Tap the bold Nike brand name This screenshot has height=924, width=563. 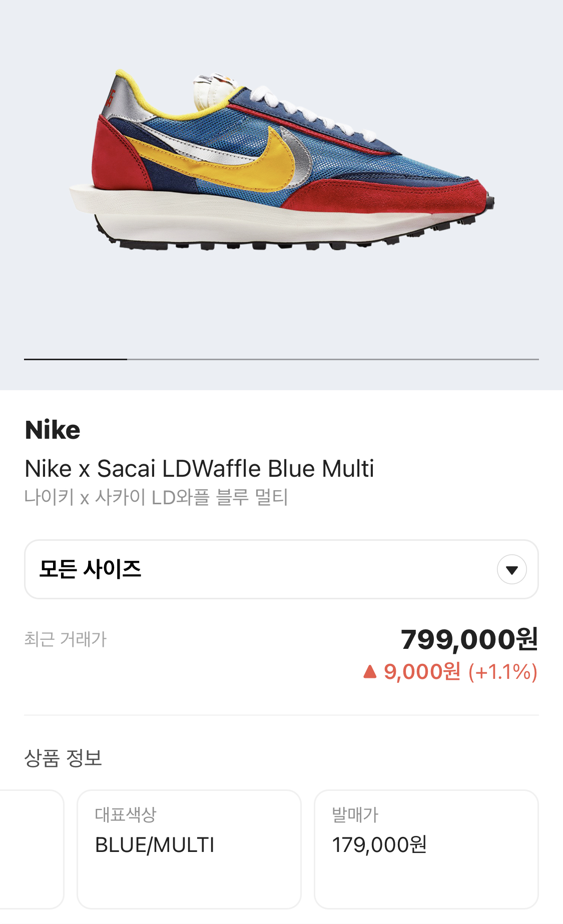53,430
